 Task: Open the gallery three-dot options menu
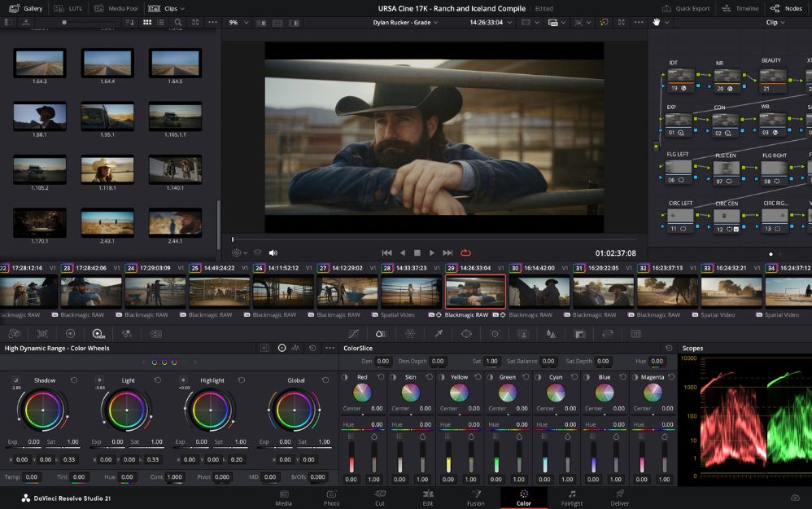click(212, 22)
